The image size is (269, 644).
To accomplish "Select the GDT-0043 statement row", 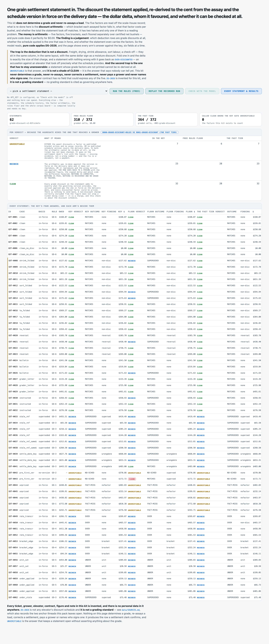I will point(134,479).
